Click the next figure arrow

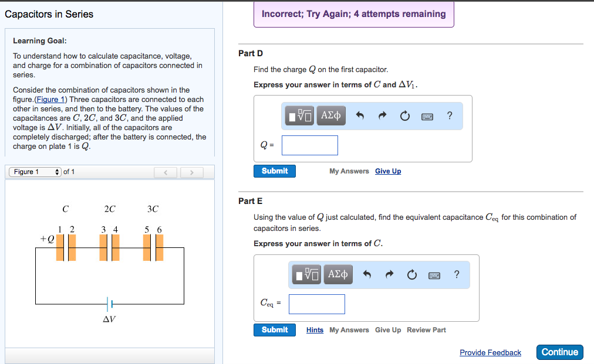pyautogui.click(x=191, y=172)
